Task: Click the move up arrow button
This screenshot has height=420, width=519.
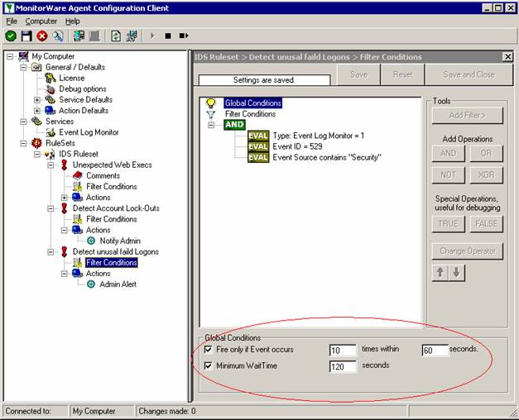Action: pos(440,273)
